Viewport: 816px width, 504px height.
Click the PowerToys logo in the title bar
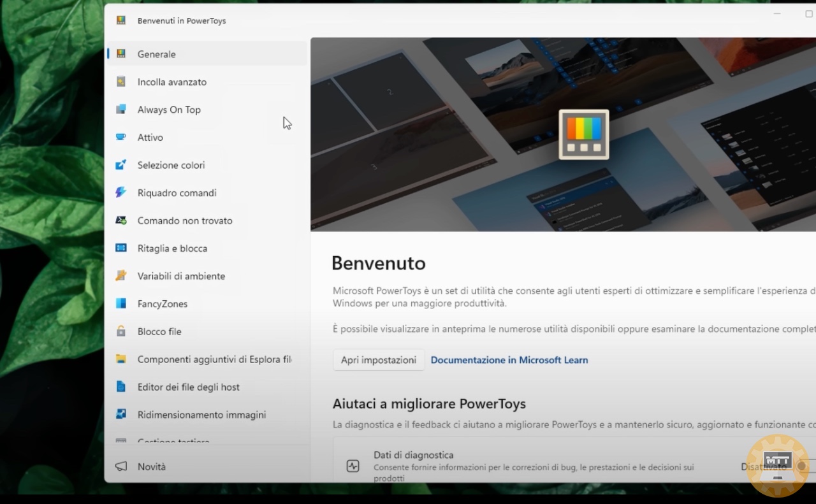pos(121,20)
